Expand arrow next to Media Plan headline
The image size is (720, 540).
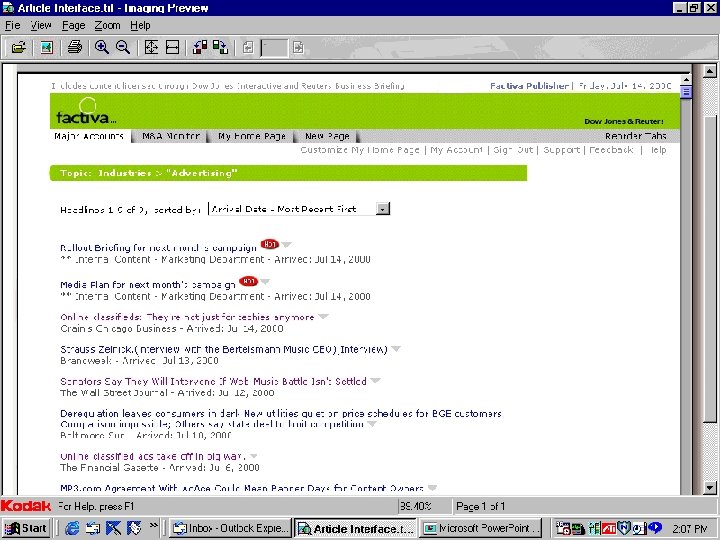[265, 281]
